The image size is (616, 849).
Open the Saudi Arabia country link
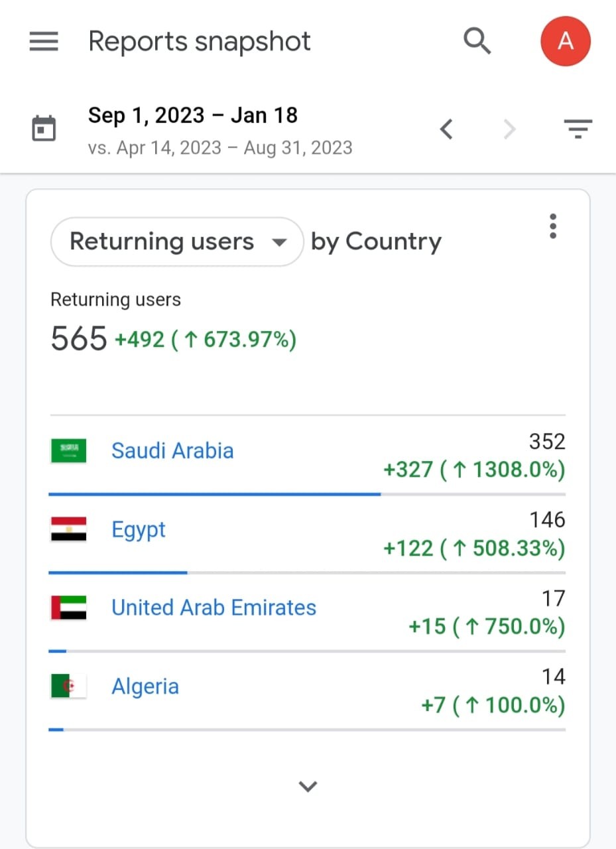[172, 451]
